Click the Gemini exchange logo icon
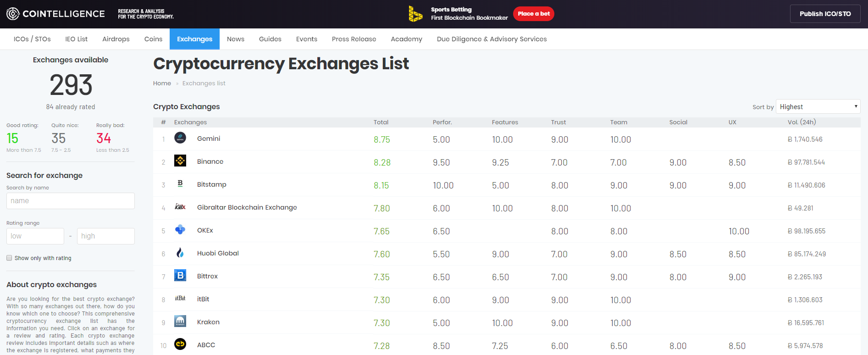Screen dimensions: 868x355 pos(180,138)
